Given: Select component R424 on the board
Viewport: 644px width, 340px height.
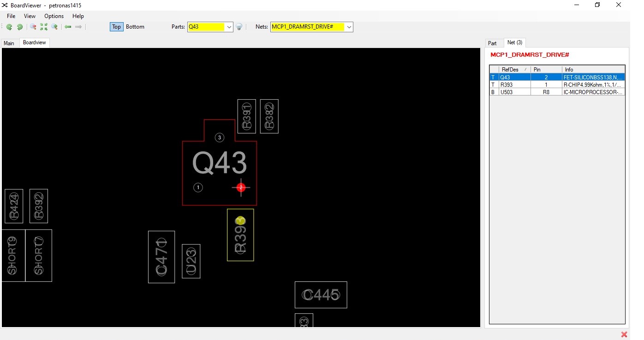Looking at the screenshot, I should point(14,206).
